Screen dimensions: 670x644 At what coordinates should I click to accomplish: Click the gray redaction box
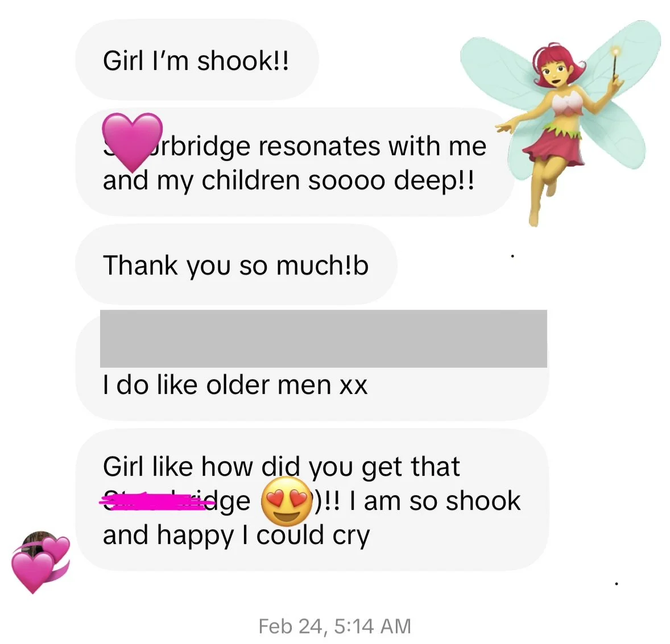point(323,339)
